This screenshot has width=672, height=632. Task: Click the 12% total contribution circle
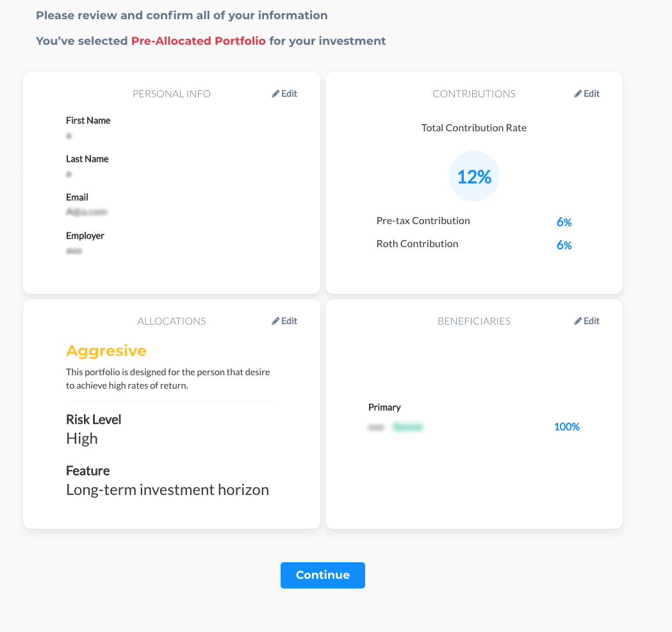[474, 176]
